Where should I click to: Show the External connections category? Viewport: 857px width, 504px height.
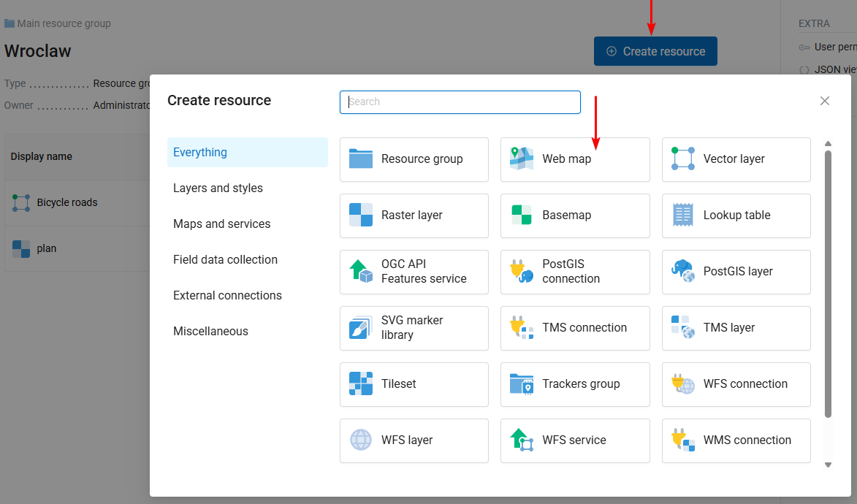[x=227, y=296]
